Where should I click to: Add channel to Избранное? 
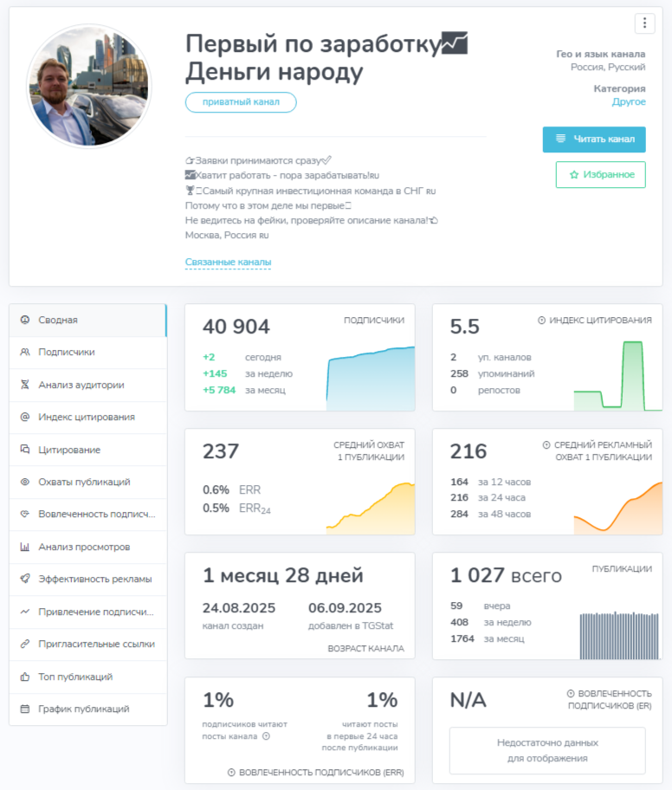pyautogui.click(x=600, y=174)
